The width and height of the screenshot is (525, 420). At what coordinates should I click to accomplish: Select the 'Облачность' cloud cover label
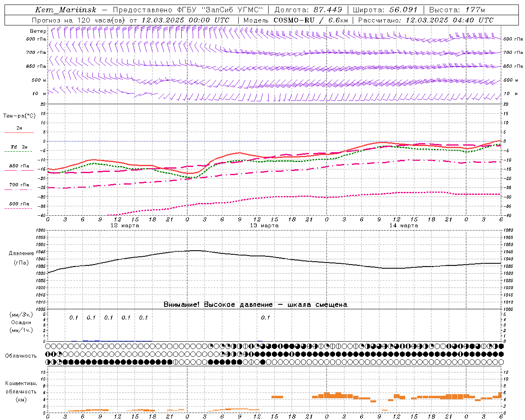(21, 356)
